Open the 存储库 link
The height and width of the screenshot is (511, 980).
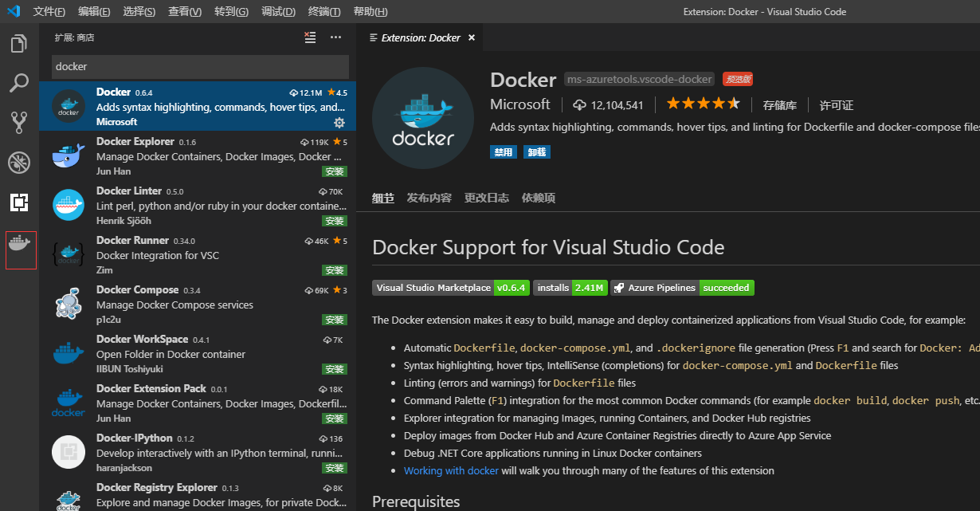779,104
